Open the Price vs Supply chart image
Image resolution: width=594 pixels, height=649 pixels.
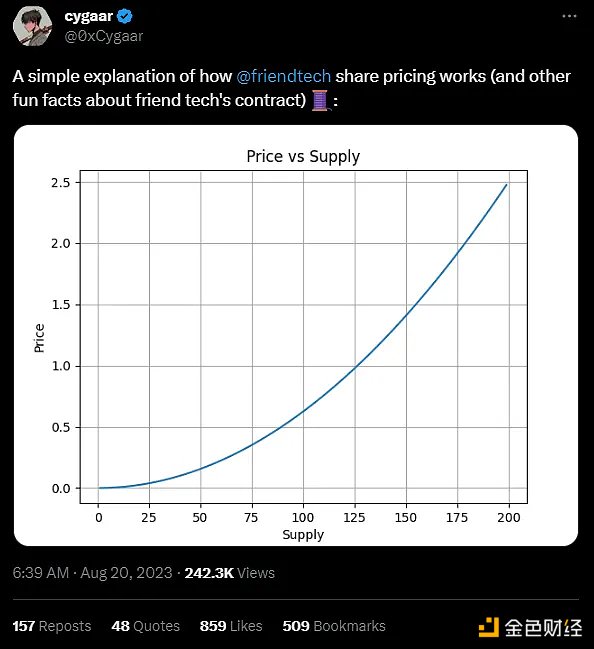click(x=296, y=335)
